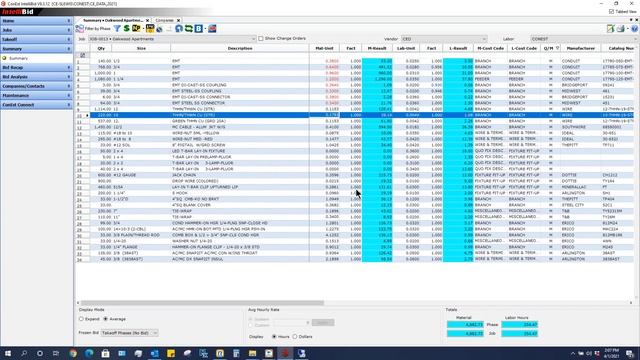Expand the Takeoff sidebar section
This screenshot has width=640, height=360.
coord(36,40)
